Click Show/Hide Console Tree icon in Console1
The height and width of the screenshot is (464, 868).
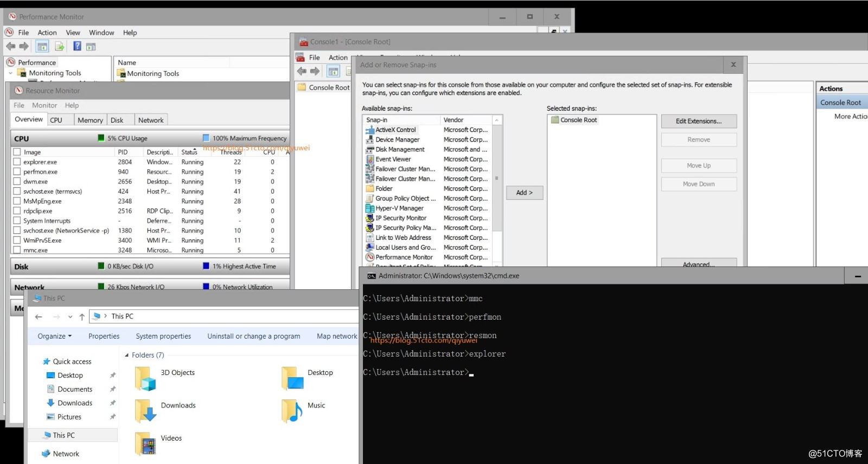(334, 71)
